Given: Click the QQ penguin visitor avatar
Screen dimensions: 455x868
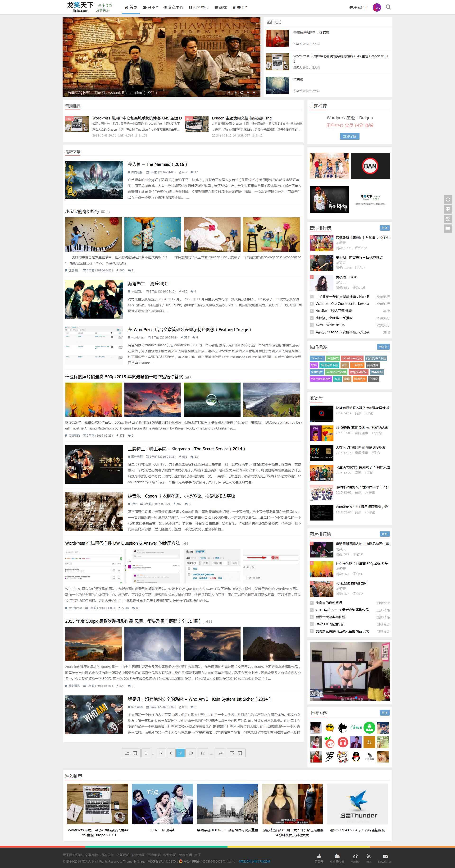Looking at the screenshot, I should click(356, 756).
